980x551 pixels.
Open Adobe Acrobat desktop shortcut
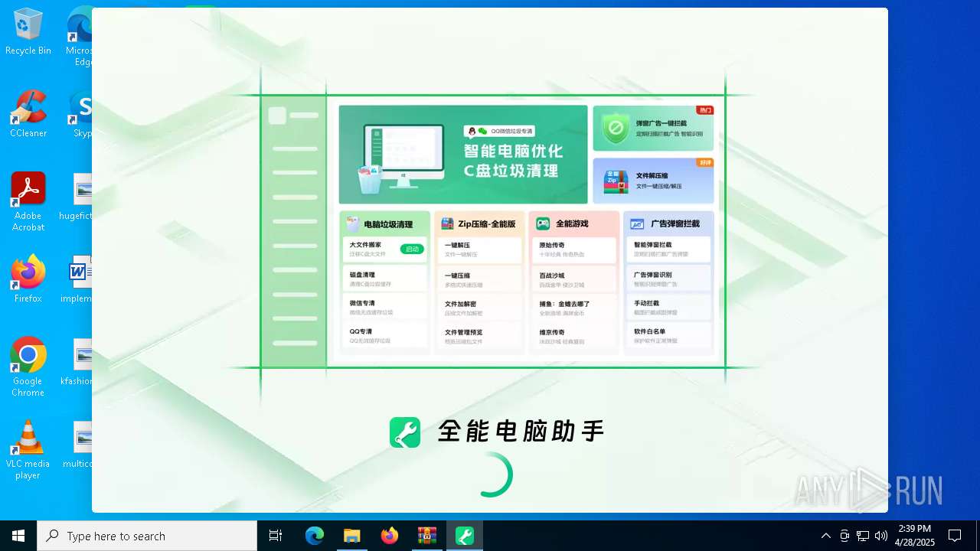pos(28,202)
